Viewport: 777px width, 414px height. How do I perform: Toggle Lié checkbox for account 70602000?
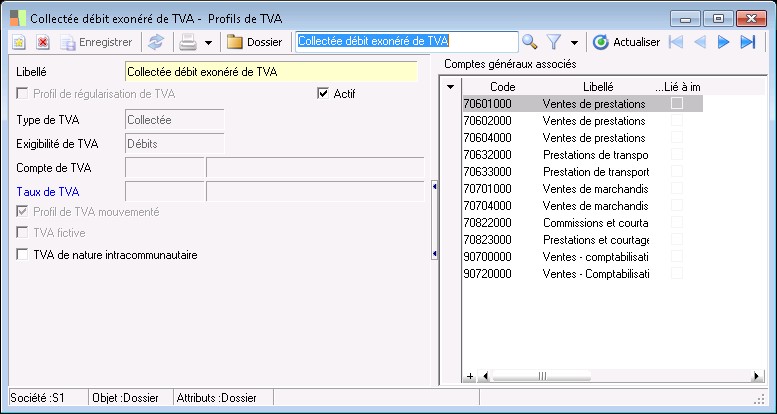[x=677, y=120]
